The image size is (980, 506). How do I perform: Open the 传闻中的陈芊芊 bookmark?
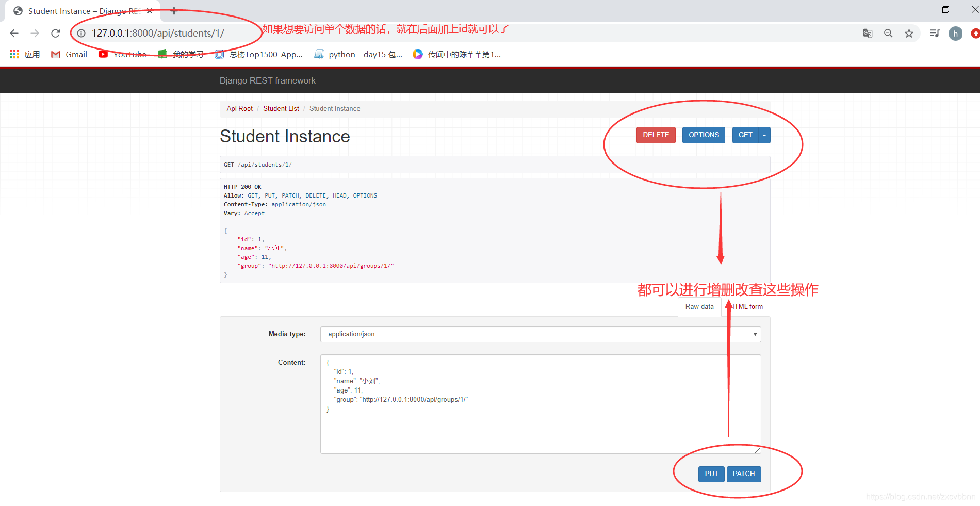[x=457, y=54]
